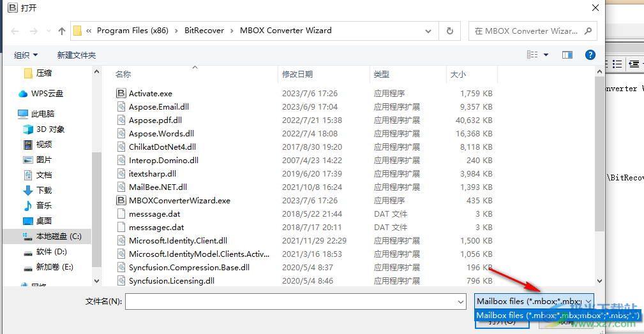Click Program Files (x86) in breadcrumb

(x=133, y=31)
